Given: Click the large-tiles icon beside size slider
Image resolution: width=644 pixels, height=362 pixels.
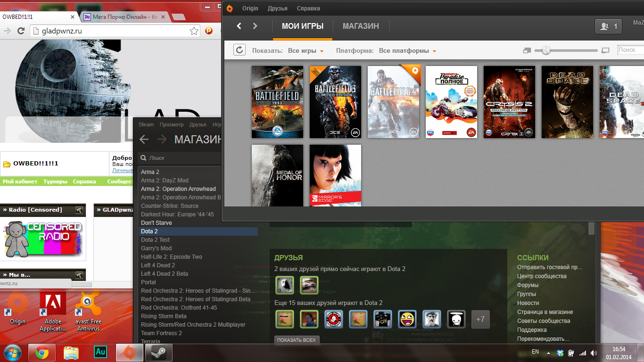Looking at the screenshot, I should click(x=606, y=50).
